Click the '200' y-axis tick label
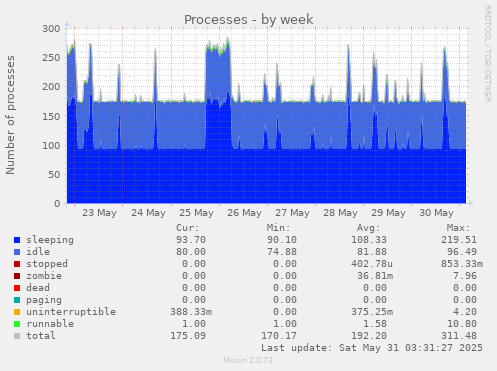This screenshot has height=371, width=497. point(51,87)
